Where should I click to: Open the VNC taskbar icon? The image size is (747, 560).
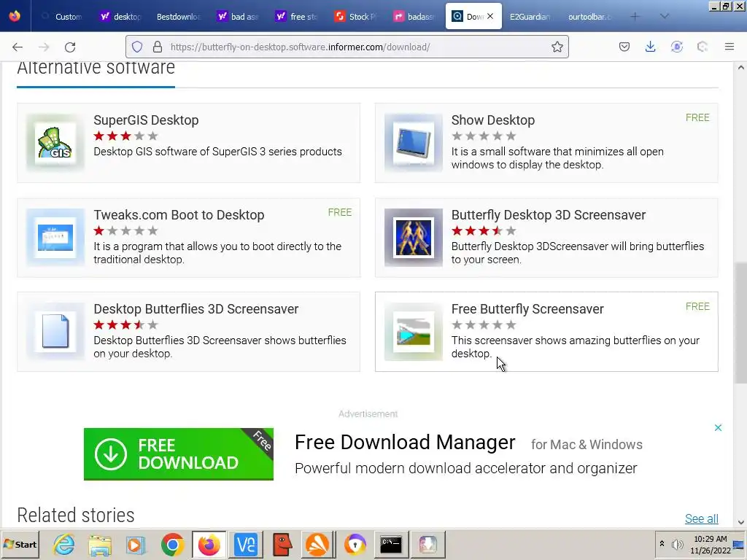click(246, 544)
